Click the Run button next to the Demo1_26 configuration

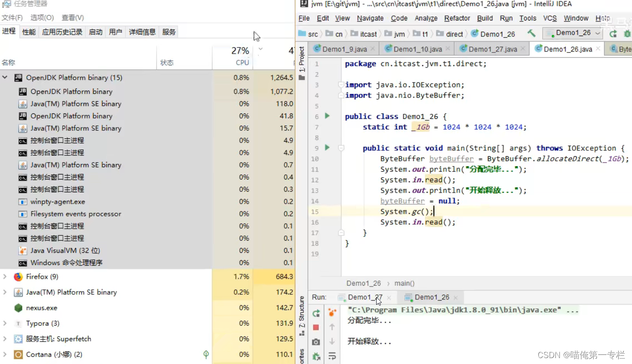coord(613,34)
